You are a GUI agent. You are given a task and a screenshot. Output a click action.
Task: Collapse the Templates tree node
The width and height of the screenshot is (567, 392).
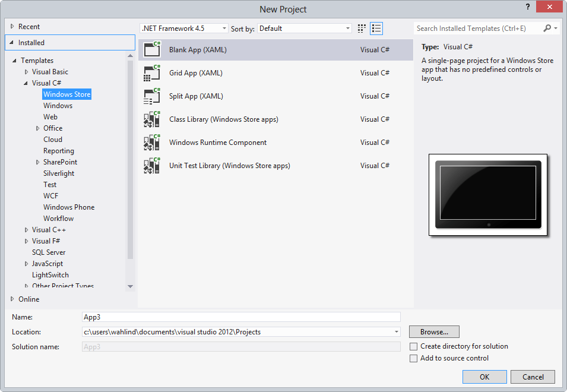point(14,61)
